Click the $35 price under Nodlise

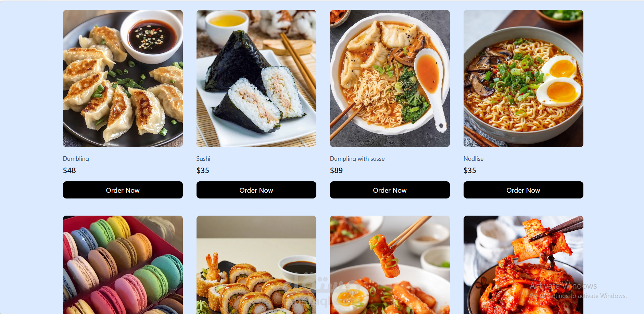pyautogui.click(x=470, y=170)
